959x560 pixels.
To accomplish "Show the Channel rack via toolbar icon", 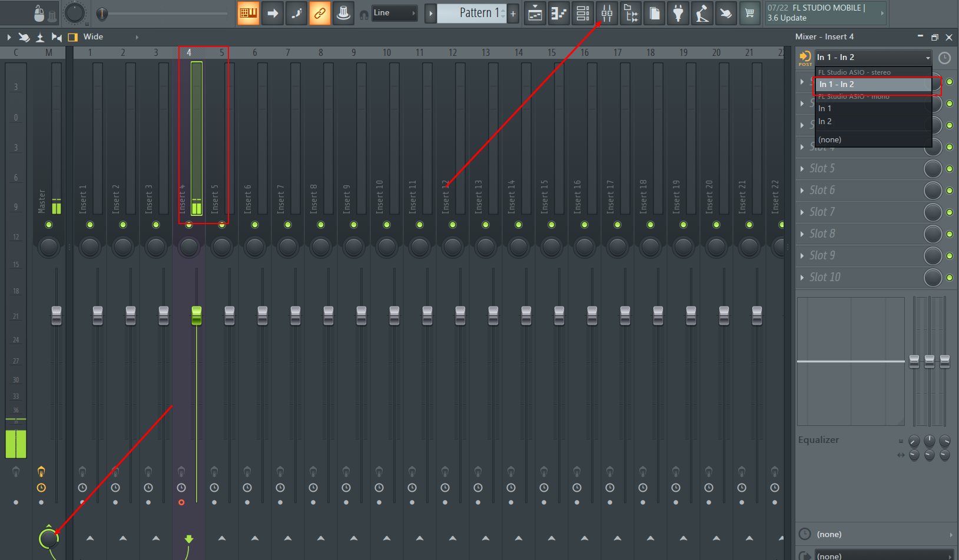I will coord(583,13).
